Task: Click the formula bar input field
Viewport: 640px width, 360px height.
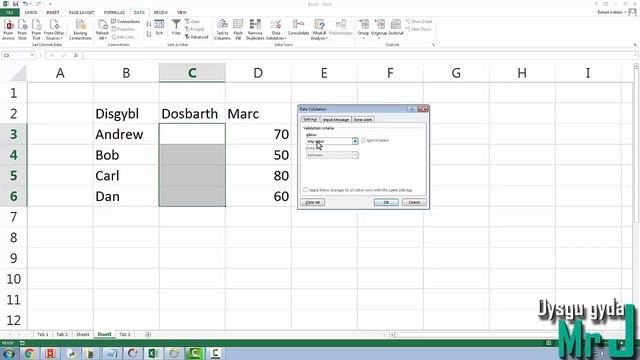Action: tap(359, 55)
